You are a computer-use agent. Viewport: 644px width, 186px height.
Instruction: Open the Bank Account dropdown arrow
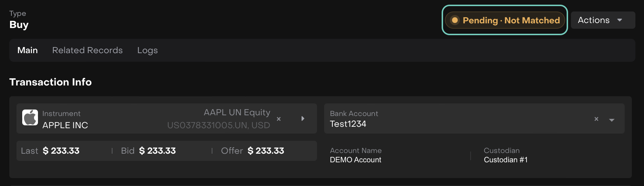(x=612, y=120)
